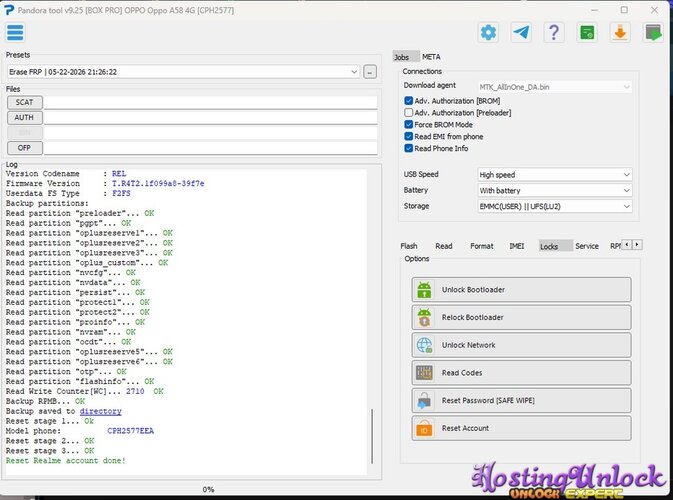673x500 pixels.
Task: Open the Format tab
Action: click(x=482, y=246)
